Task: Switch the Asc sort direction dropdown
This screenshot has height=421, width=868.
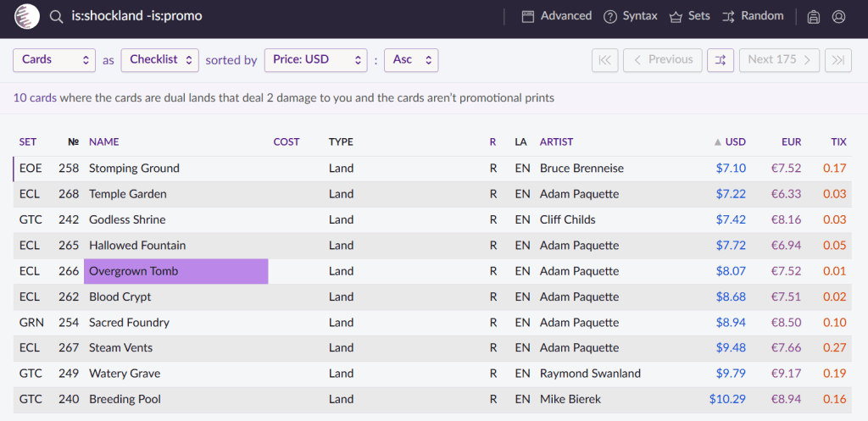Action: [x=411, y=60]
